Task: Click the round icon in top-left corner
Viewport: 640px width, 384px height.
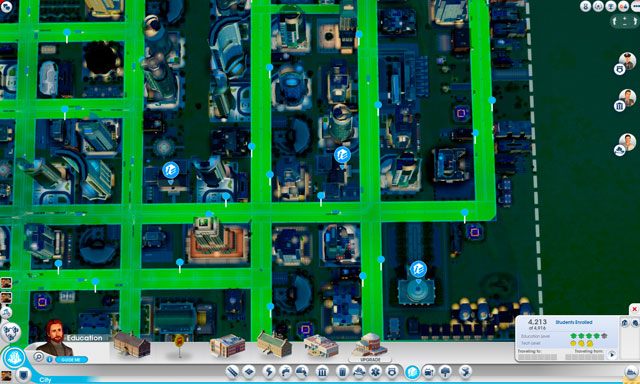Action: (6, 6)
